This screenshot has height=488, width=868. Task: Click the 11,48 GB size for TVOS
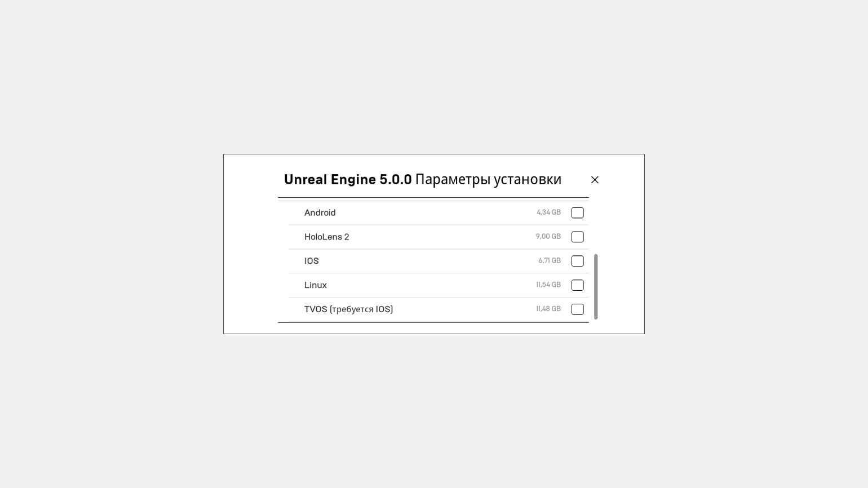point(548,309)
